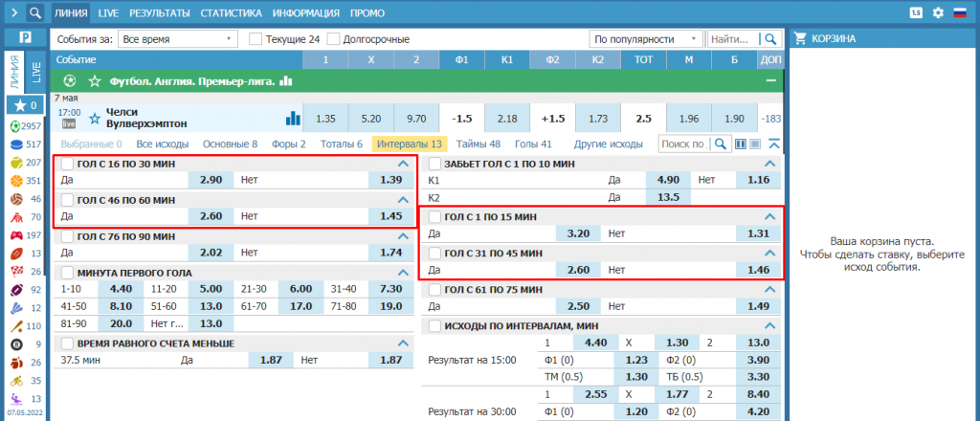Tick the Долгосрочные checkbox
This screenshot has height=421, width=980.
click(334, 39)
